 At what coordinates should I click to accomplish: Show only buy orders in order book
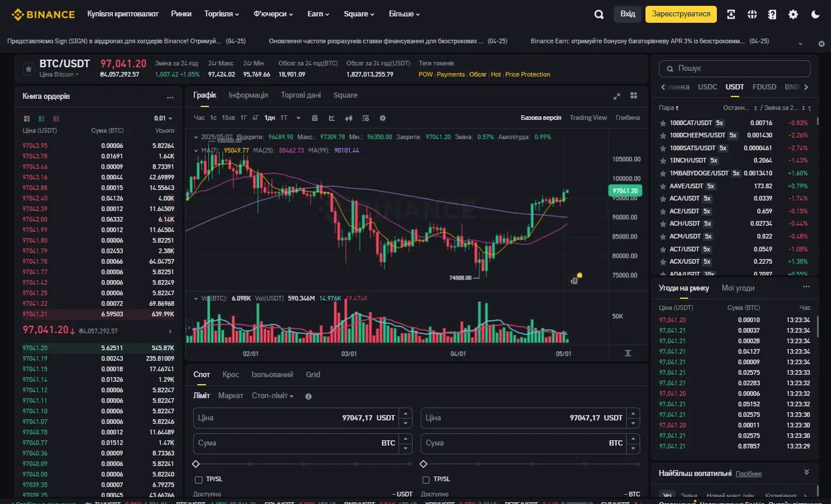coord(41,118)
